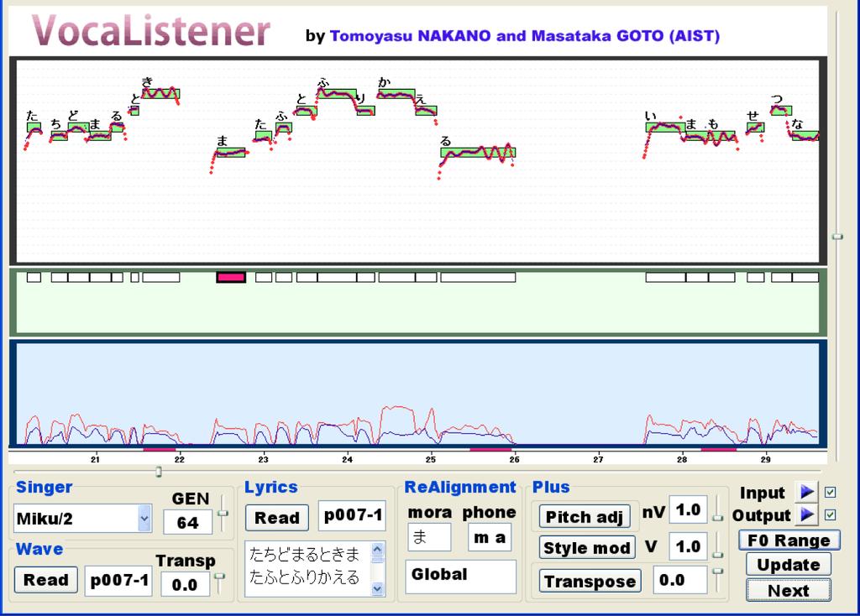Click the V slider handle
860x616 pixels.
click(x=718, y=555)
